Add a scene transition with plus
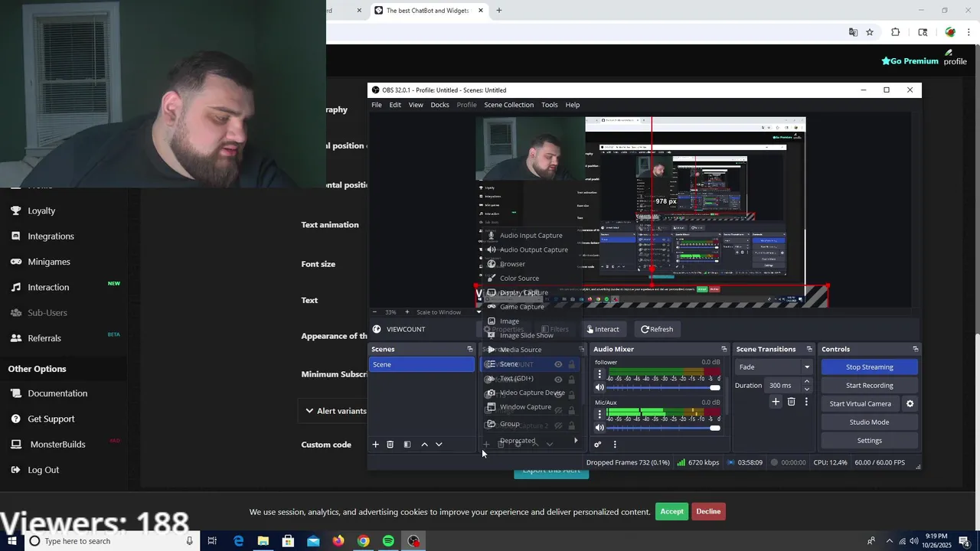This screenshot has height=551, width=980. pos(776,402)
